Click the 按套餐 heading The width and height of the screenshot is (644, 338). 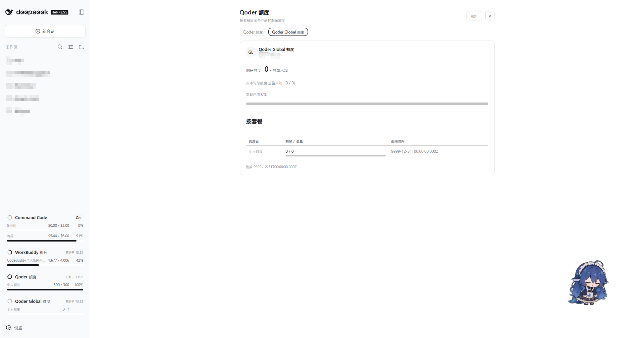(254, 121)
